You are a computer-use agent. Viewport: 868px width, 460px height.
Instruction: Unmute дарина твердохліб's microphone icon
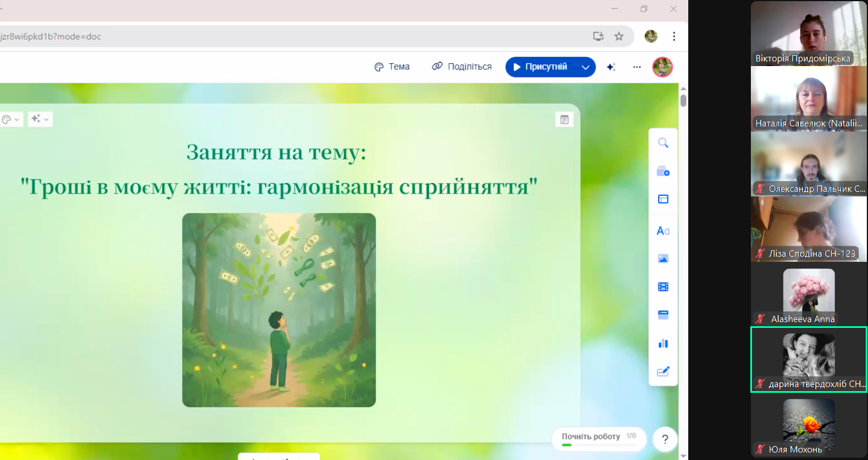(760, 383)
